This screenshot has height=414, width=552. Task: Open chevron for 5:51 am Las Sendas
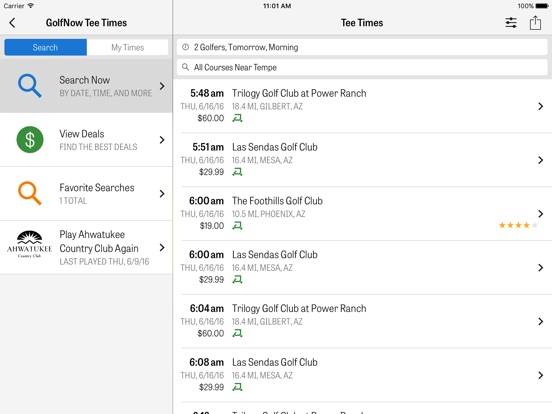click(x=541, y=160)
